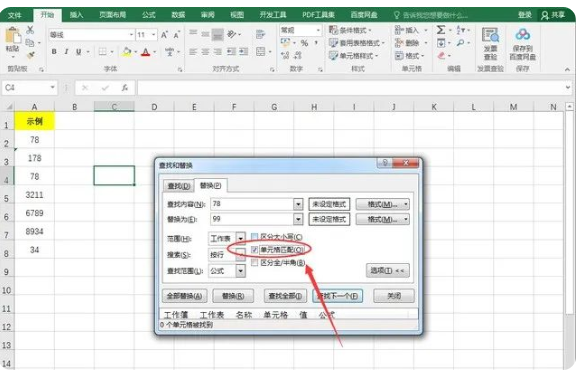Screen dimensions: 578x371
Task: Click the Merge and Center icon
Action: tap(261, 51)
